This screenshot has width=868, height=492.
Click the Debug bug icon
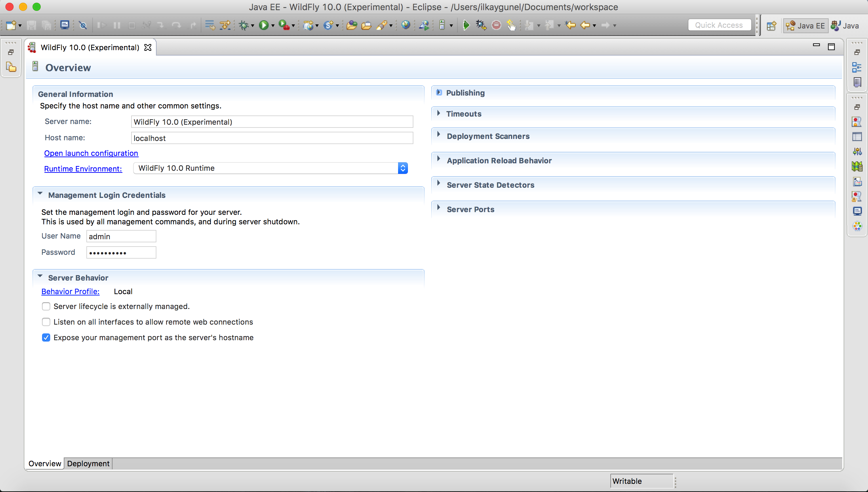coord(244,25)
